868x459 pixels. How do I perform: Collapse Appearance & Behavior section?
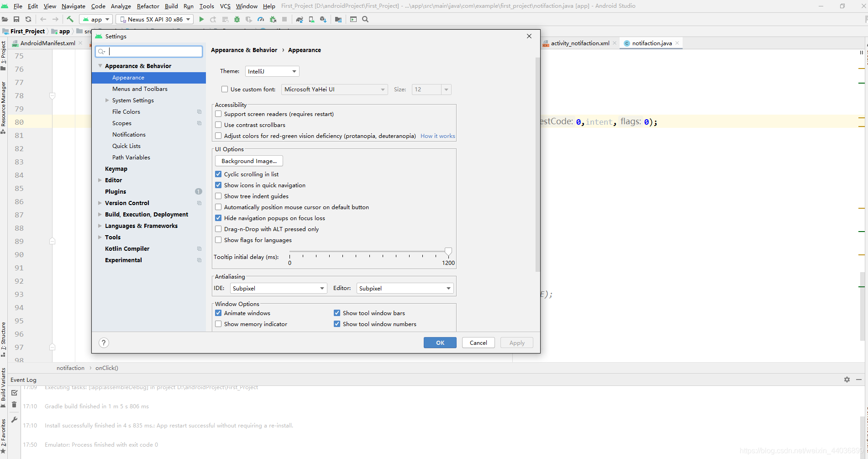pos(100,66)
